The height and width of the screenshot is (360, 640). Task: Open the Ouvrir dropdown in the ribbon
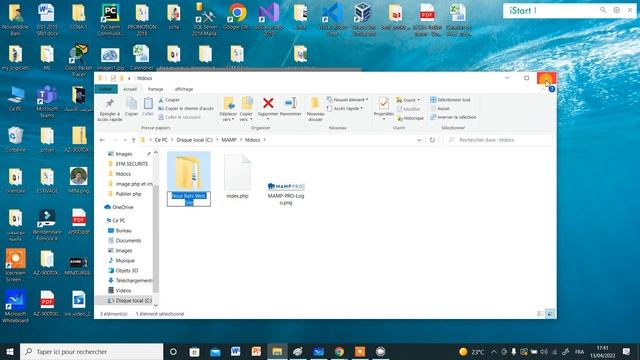coord(408,100)
